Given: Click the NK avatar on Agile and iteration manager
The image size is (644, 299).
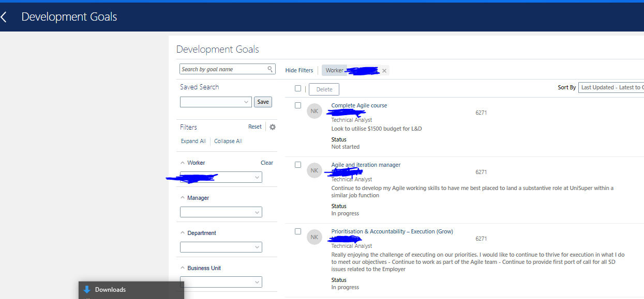Looking at the screenshot, I should click(314, 170).
